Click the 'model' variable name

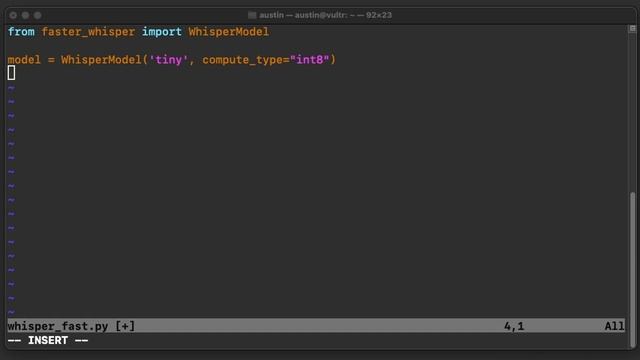point(24,60)
